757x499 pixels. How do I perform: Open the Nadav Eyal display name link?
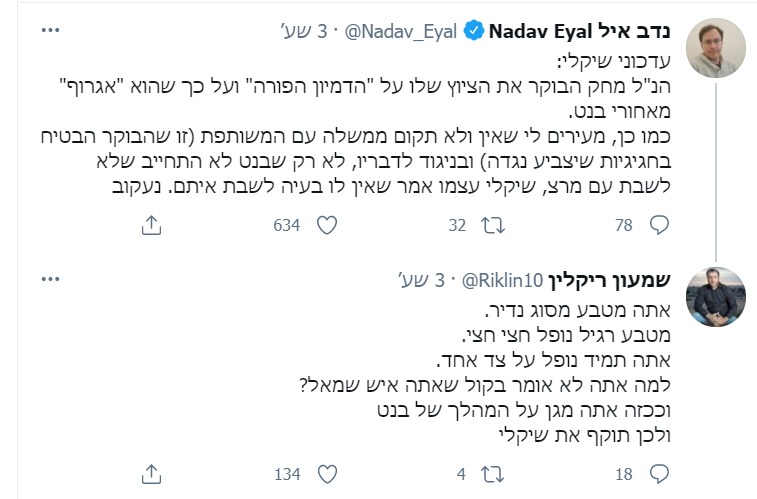(580, 32)
